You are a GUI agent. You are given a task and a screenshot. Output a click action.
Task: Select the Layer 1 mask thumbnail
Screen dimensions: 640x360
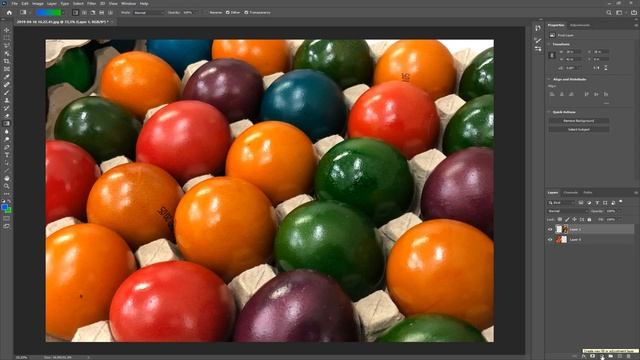pos(565,229)
